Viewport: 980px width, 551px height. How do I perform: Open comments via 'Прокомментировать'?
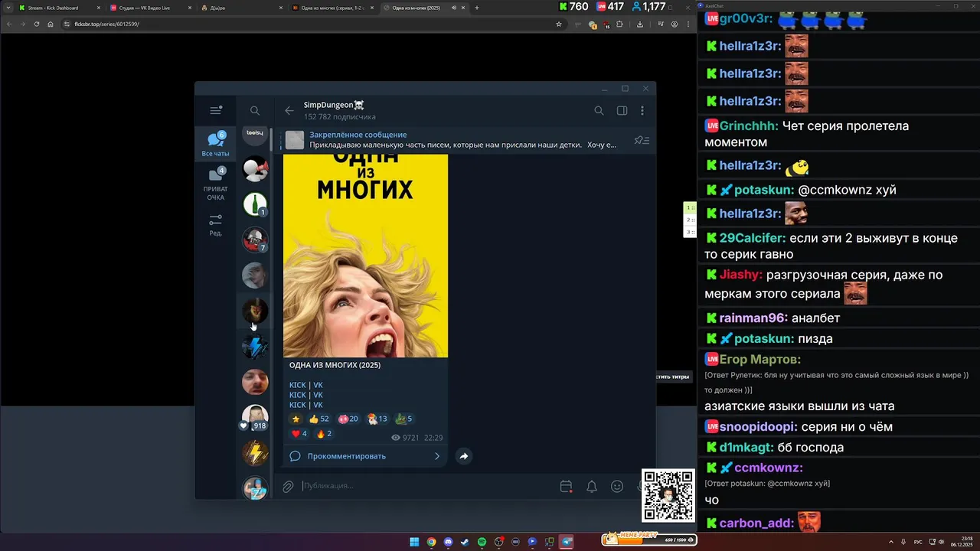click(364, 456)
